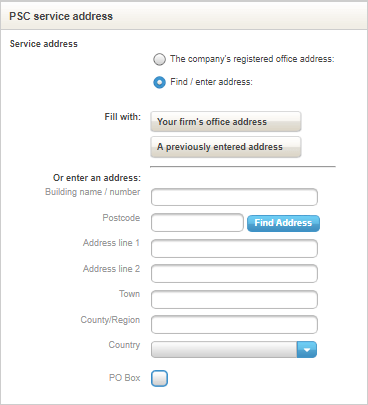The image size is (368, 405).
Task: Click the Find / enter address label text
Action: click(211, 82)
